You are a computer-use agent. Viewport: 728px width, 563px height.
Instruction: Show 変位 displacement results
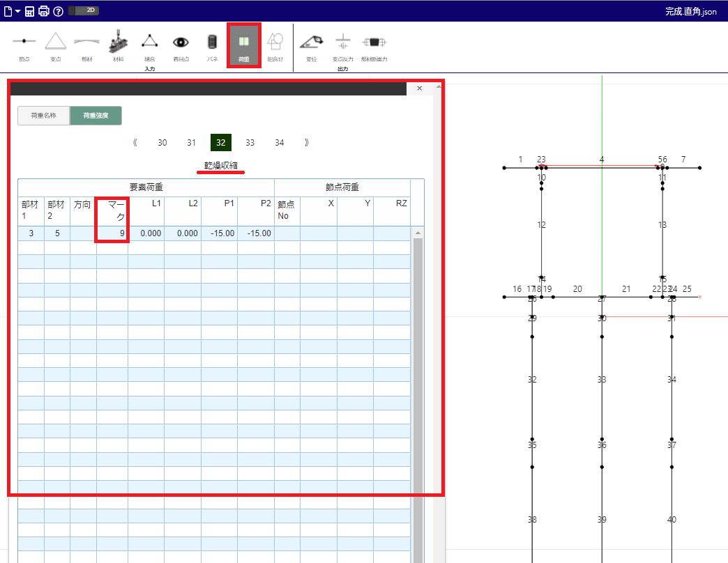coord(312,47)
